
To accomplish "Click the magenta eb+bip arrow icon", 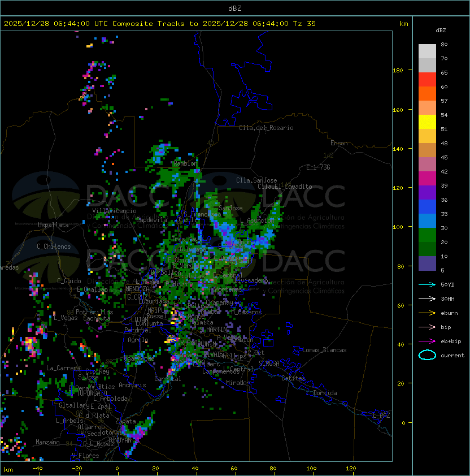I will tap(427, 341).
